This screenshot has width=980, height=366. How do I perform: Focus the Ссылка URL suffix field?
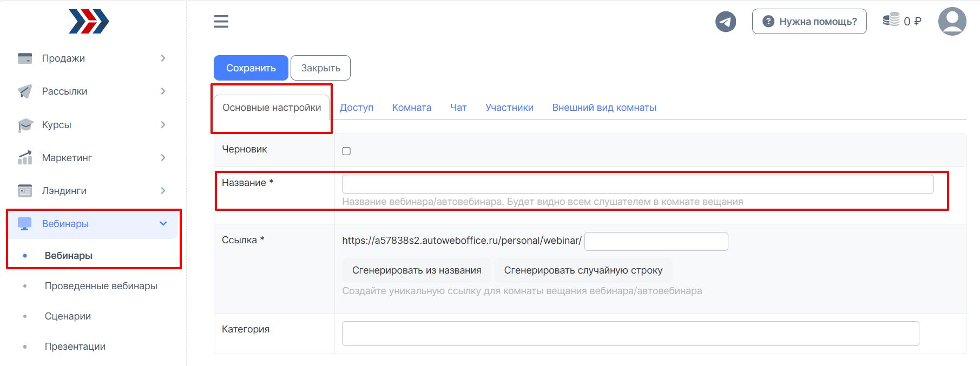tap(656, 241)
